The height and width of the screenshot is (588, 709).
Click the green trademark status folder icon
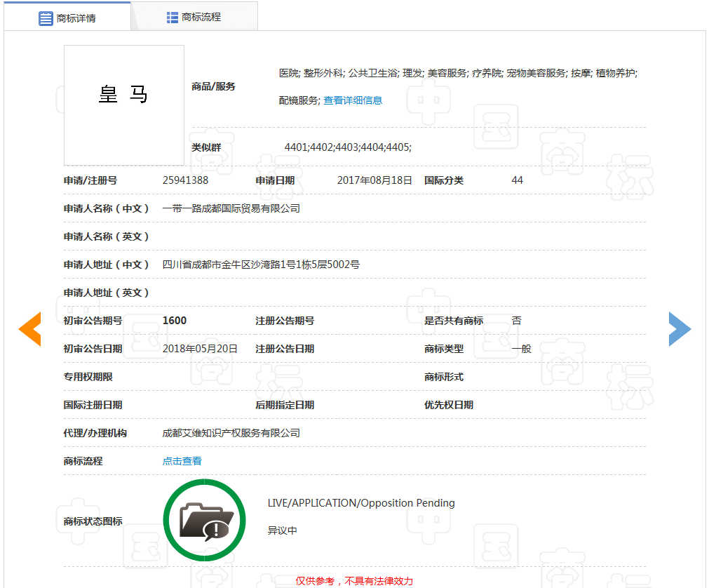(204, 521)
